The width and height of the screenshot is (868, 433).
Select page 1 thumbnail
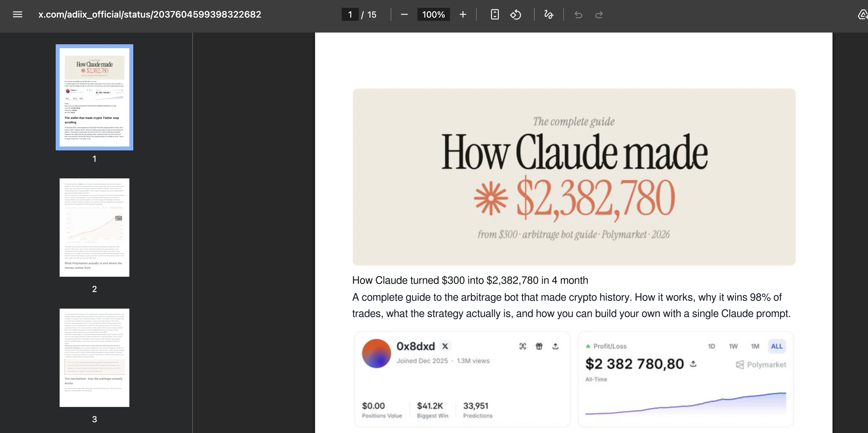point(94,97)
